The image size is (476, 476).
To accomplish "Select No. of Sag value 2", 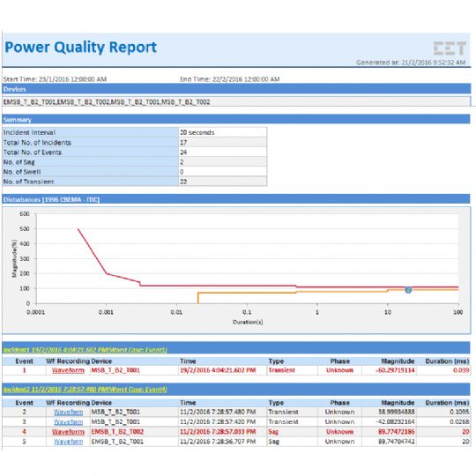I will click(x=223, y=162).
